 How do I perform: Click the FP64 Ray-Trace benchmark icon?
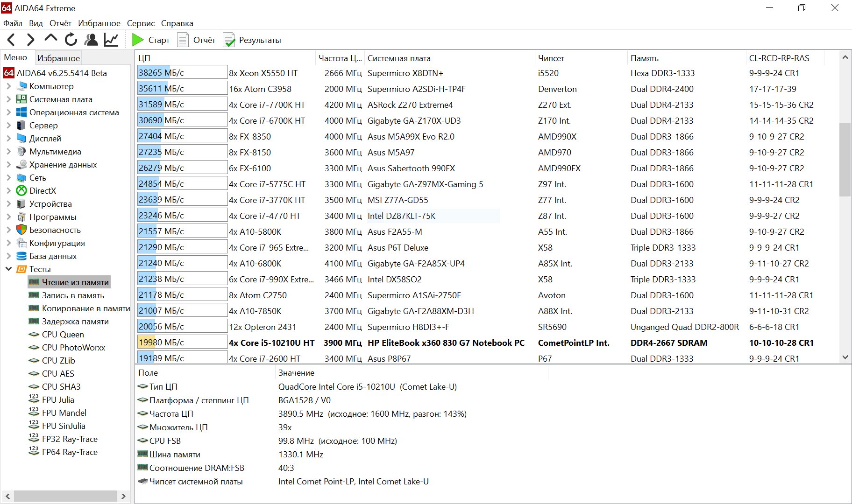[34, 452]
